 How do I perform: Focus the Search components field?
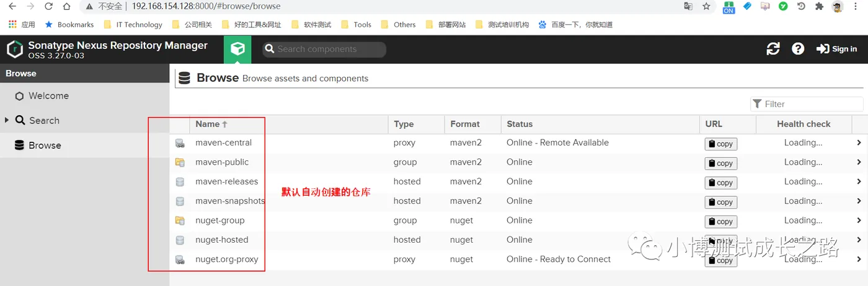(324, 49)
